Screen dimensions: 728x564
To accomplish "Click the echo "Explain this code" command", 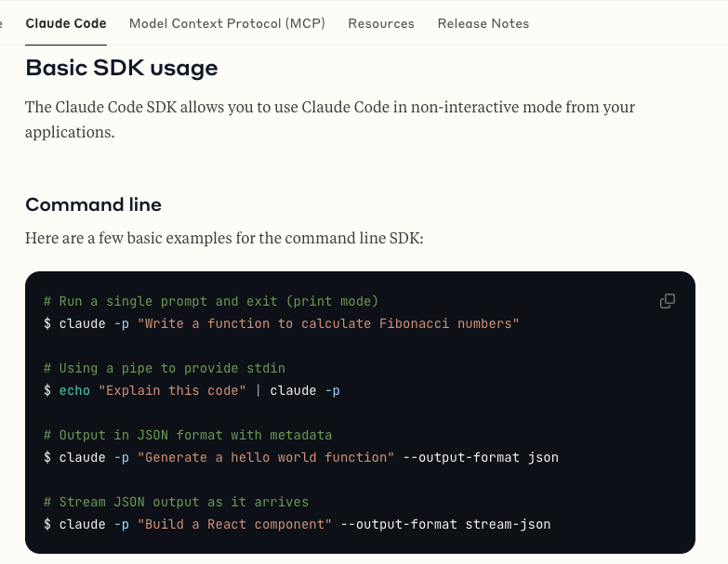I will (x=192, y=390).
